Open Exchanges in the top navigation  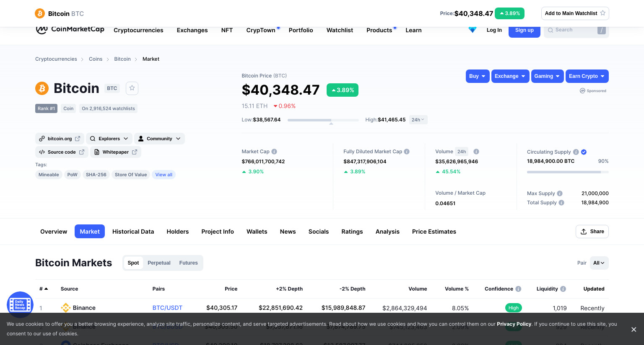pos(192,30)
